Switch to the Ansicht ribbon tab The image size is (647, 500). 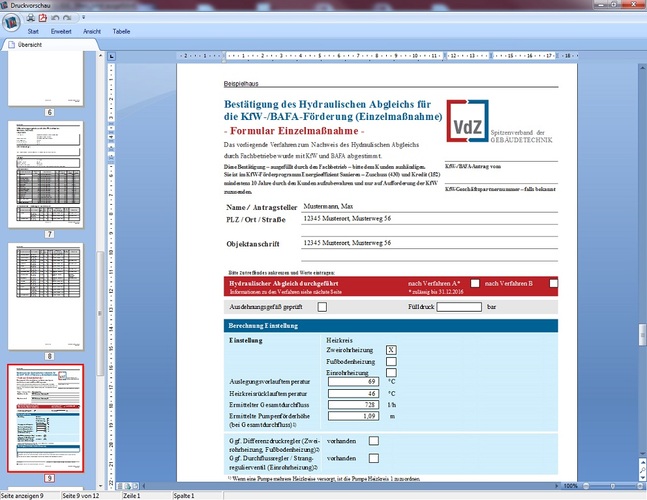click(91, 32)
